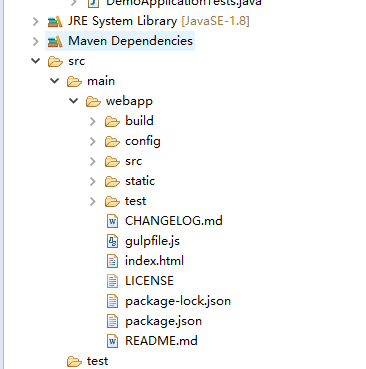The height and width of the screenshot is (369, 366).
Task: Select the static folder name
Action: click(x=140, y=181)
